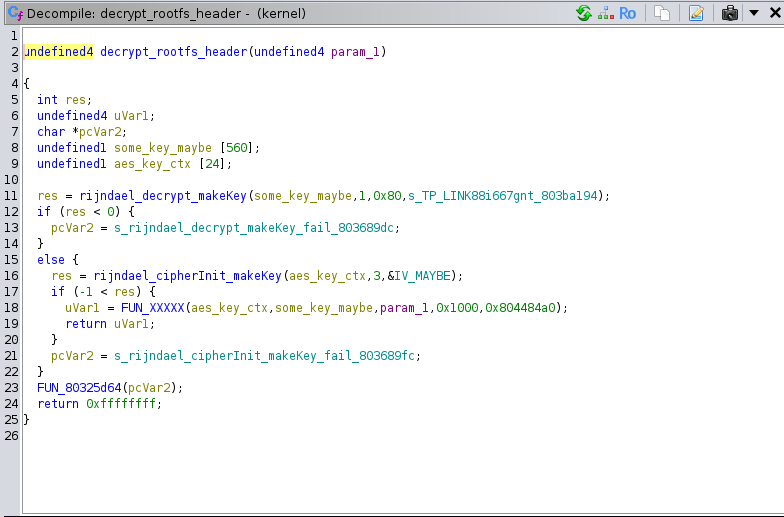
Task: Click the rijndael_cipherInit_makeKey function call
Action: [x=188, y=276]
